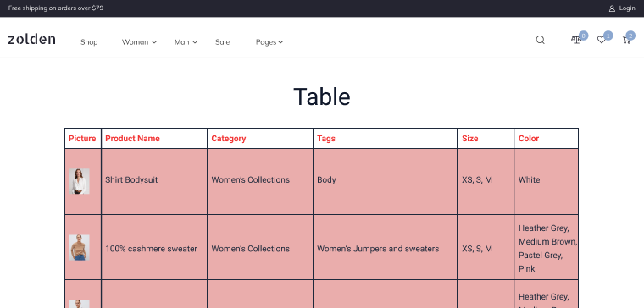Image resolution: width=644 pixels, height=308 pixels.
Task: Open the Woman menu
Action: pos(135,41)
